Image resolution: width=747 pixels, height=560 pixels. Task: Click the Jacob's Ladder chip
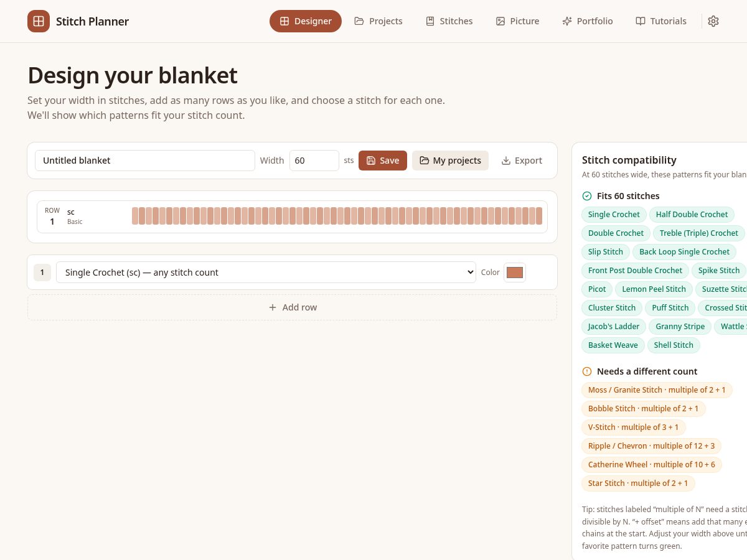pyautogui.click(x=614, y=327)
